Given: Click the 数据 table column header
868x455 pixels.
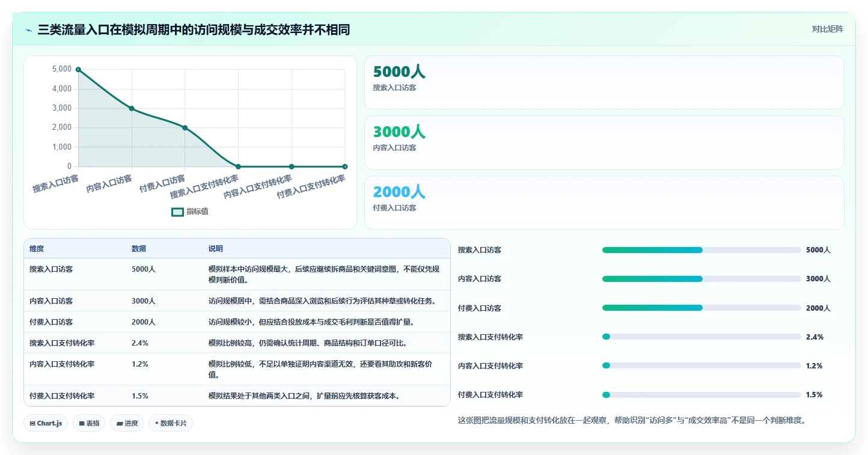Looking at the screenshot, I should [139, 249].
